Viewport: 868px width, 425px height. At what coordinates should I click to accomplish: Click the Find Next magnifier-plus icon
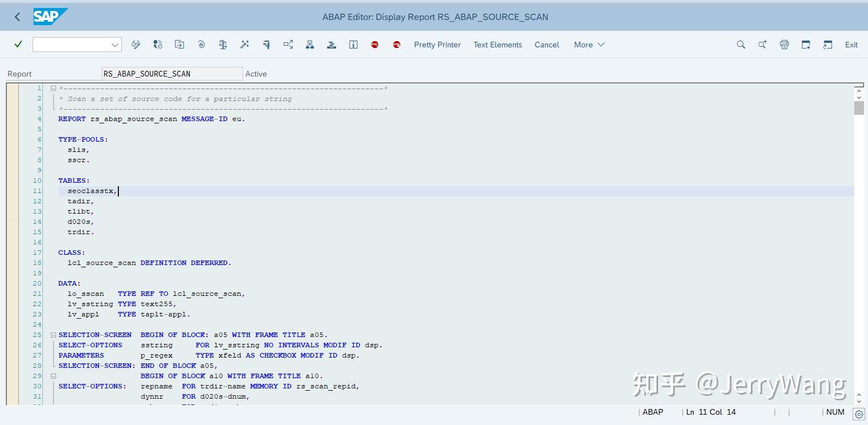coord(762,45)
